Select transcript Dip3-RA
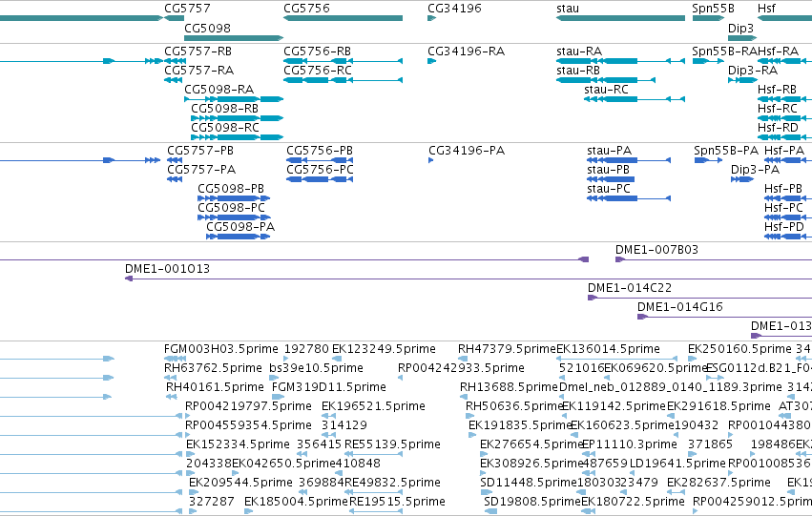The width and height of the screenshot is (812, 516). [x=753, y=70]
